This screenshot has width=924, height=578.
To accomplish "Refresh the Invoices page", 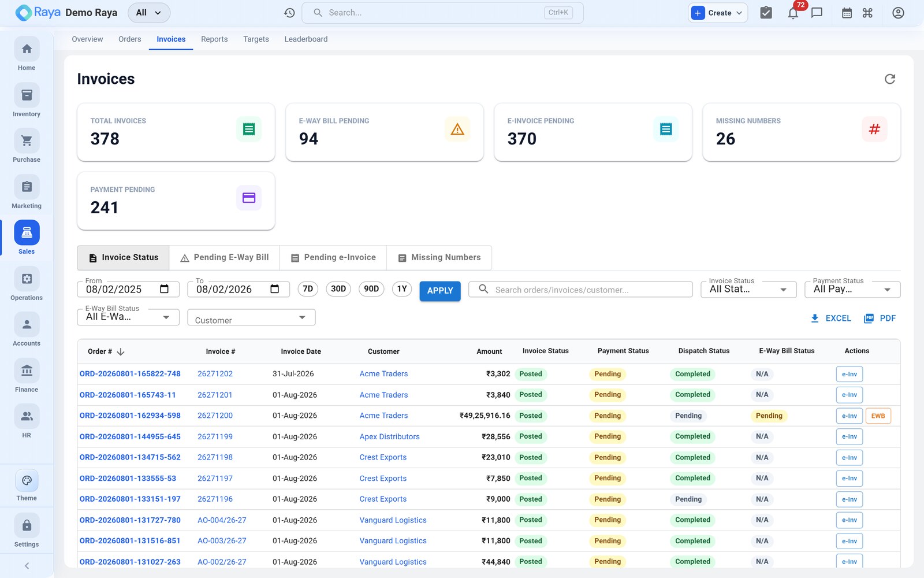I will click(890, 79).
